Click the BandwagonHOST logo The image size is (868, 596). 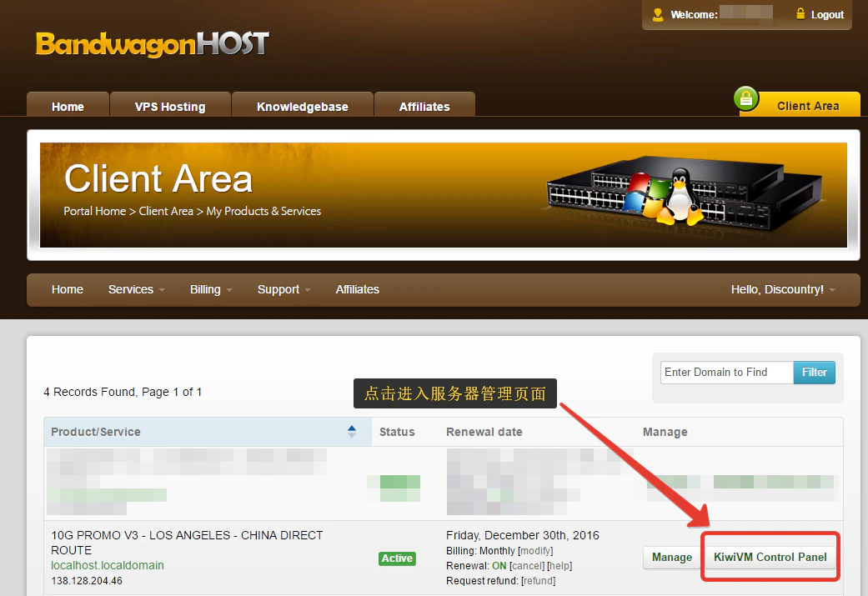pos(153,44)
